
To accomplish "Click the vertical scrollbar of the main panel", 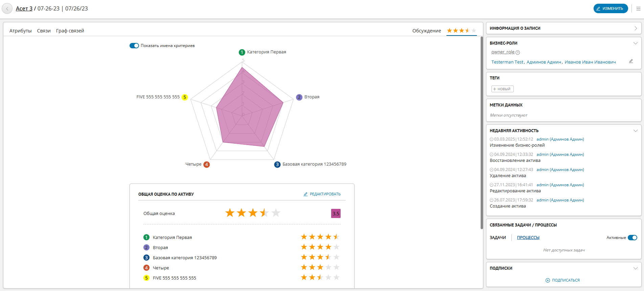I will point(482,132).
